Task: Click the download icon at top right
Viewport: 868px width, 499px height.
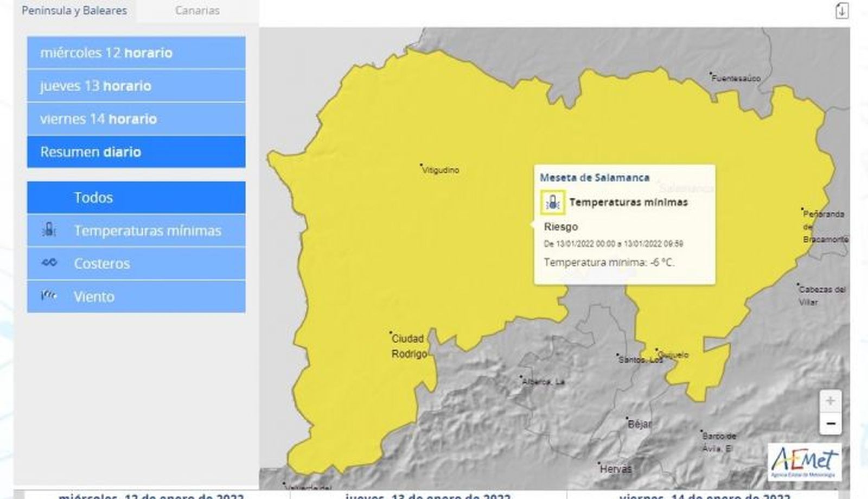Action: [841, 10]
